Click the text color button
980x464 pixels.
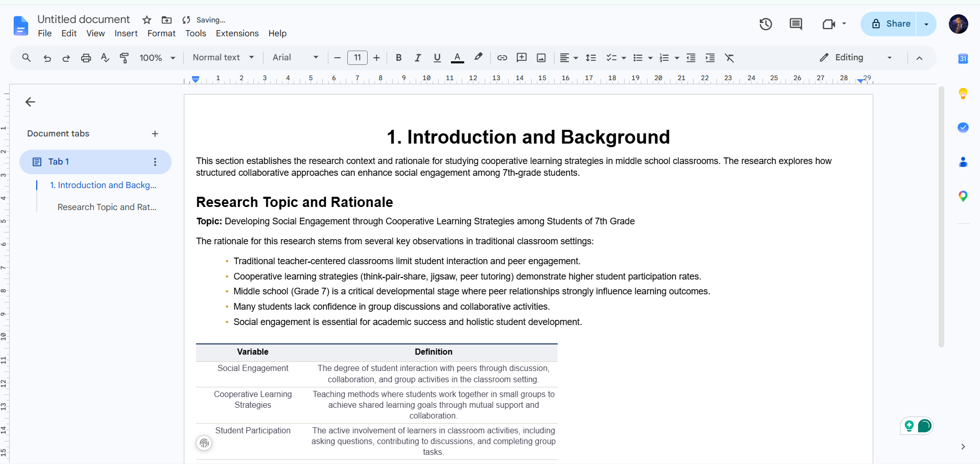coord(458,58)
